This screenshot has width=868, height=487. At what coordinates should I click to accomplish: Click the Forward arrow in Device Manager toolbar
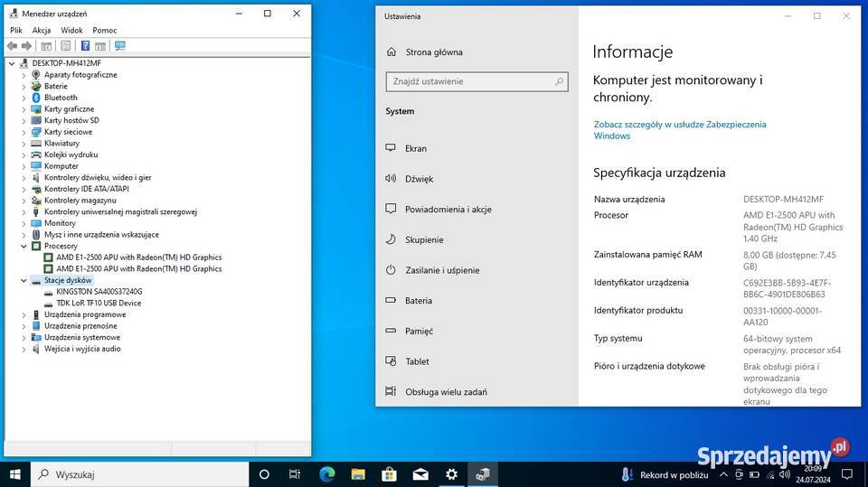pos(26,46)
